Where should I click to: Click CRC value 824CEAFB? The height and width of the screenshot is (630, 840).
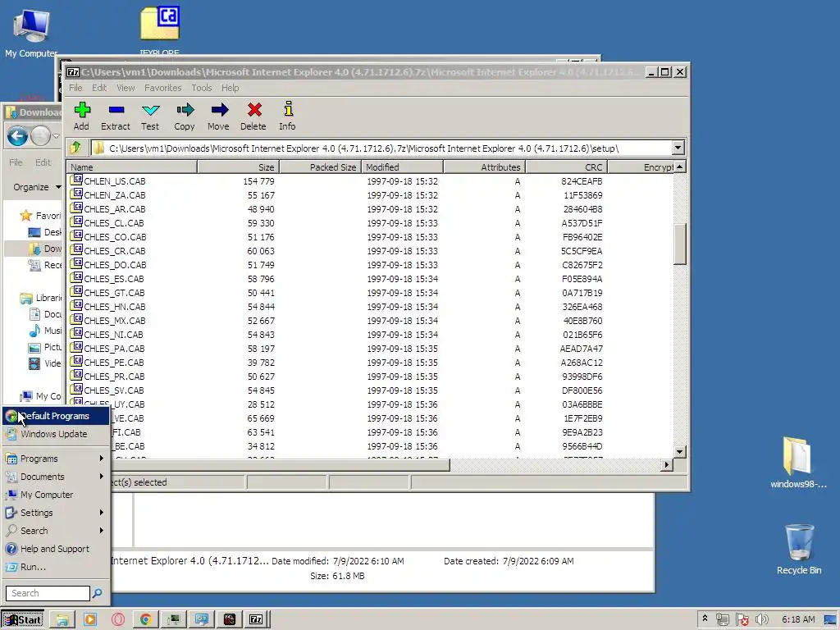(x=582, y=181)
